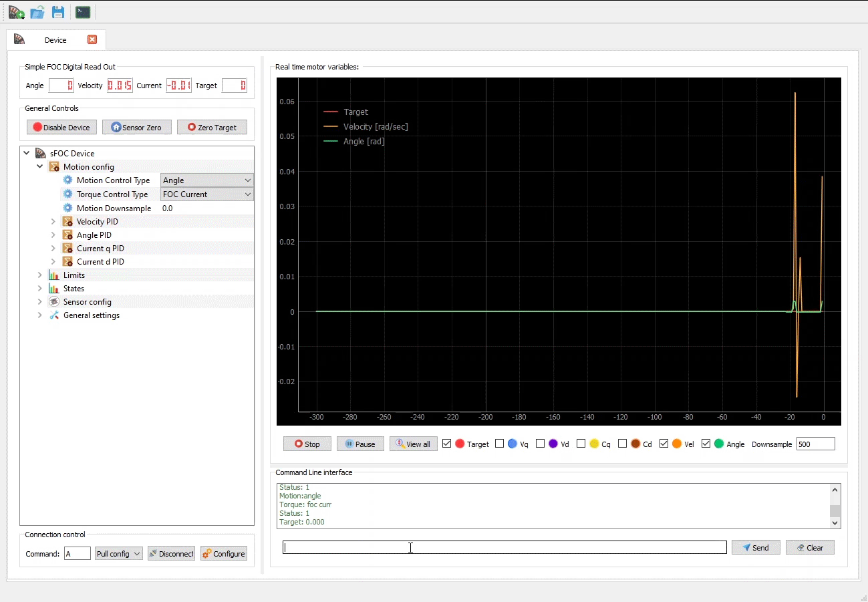Collapse the sFOC Device tree node
868x602 pixels.
(x=27, y=154)
